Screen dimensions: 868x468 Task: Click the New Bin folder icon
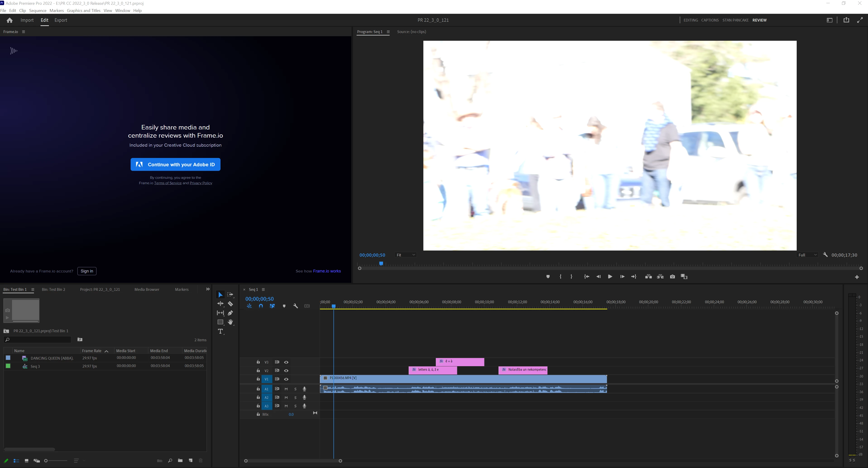coord(180,461)
